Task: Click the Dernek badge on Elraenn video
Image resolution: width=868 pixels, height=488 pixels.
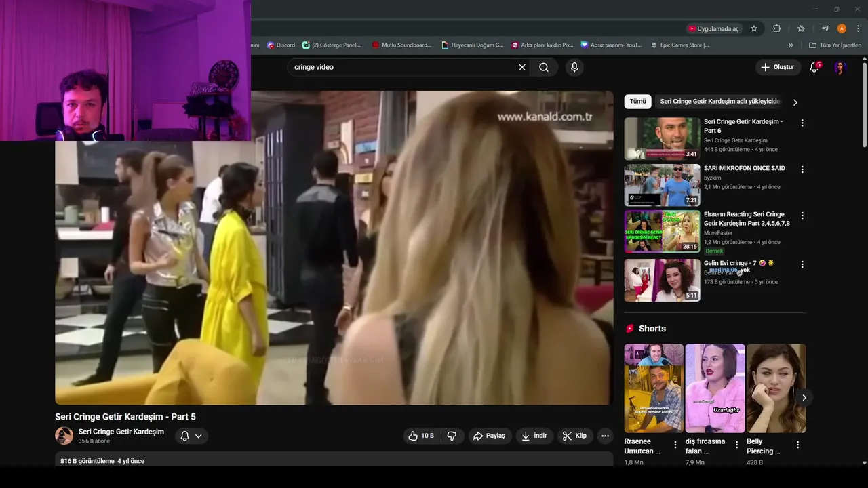Action: point(714,251)
